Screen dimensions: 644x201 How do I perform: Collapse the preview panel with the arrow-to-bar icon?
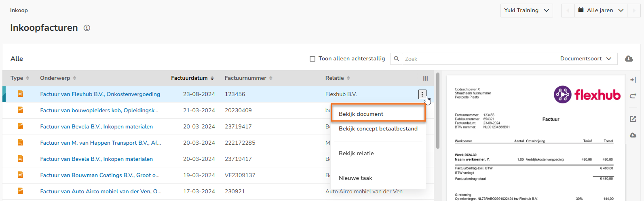coord(633,80)
